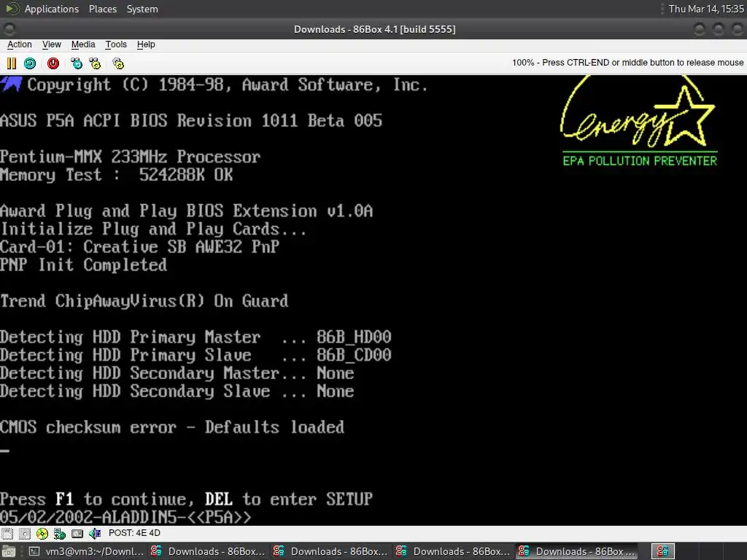
Task: Click the POST: 4E 4D status text
Action: (x=134, y=533)
